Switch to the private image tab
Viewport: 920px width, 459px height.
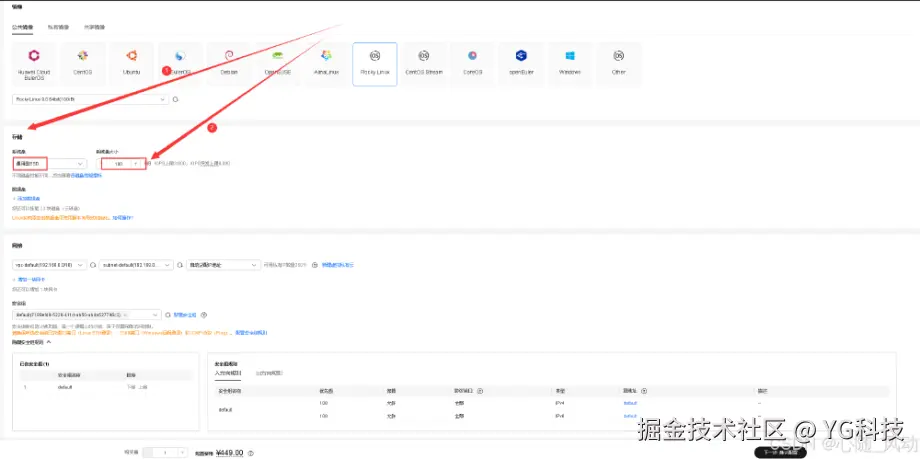click(x=59, y=27)
